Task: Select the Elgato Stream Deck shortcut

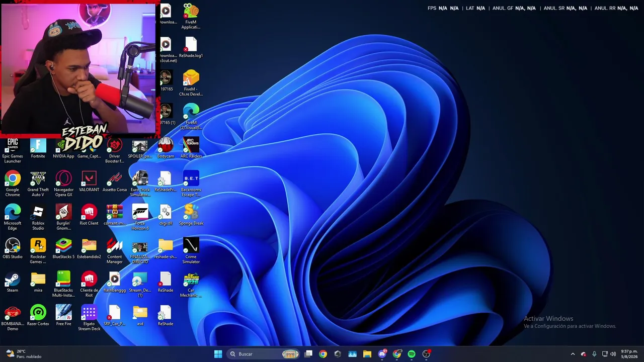Action: [89, 318]
